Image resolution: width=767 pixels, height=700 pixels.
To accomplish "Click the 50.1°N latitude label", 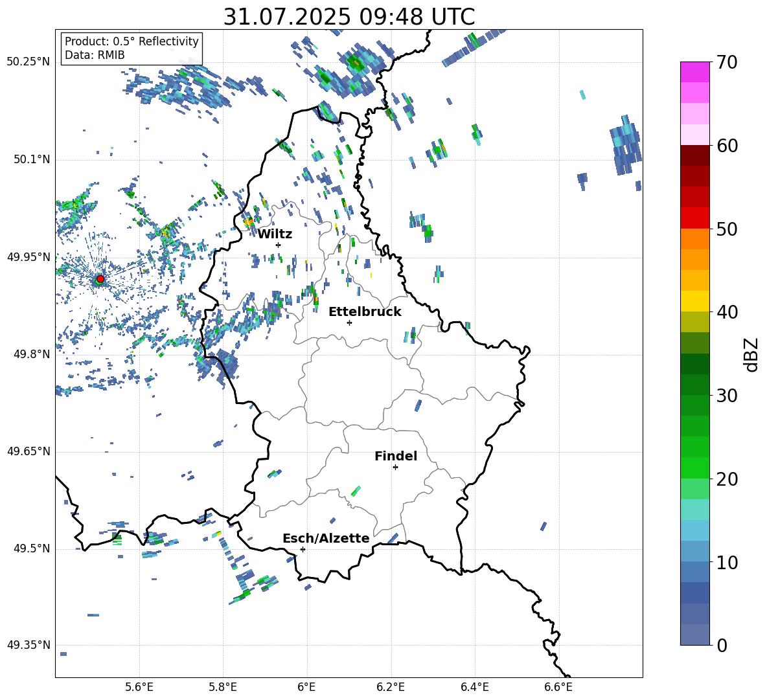I will (32, 160).
